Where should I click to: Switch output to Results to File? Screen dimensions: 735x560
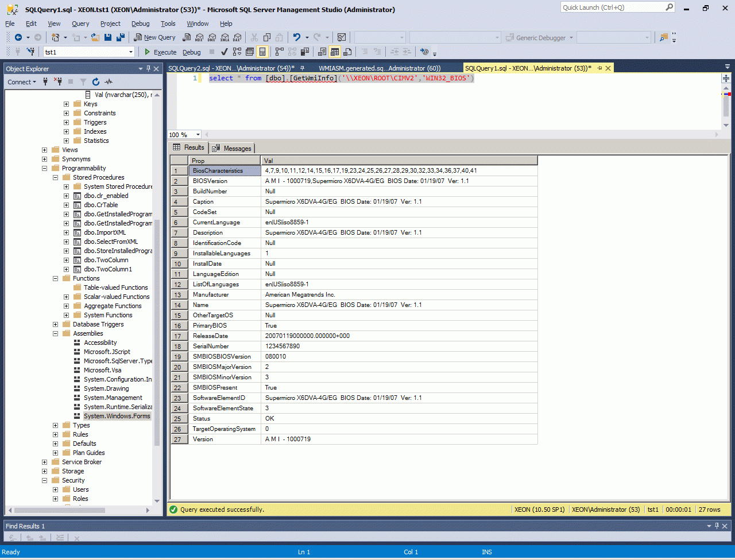pyautogui.click(x=347, y=52)
